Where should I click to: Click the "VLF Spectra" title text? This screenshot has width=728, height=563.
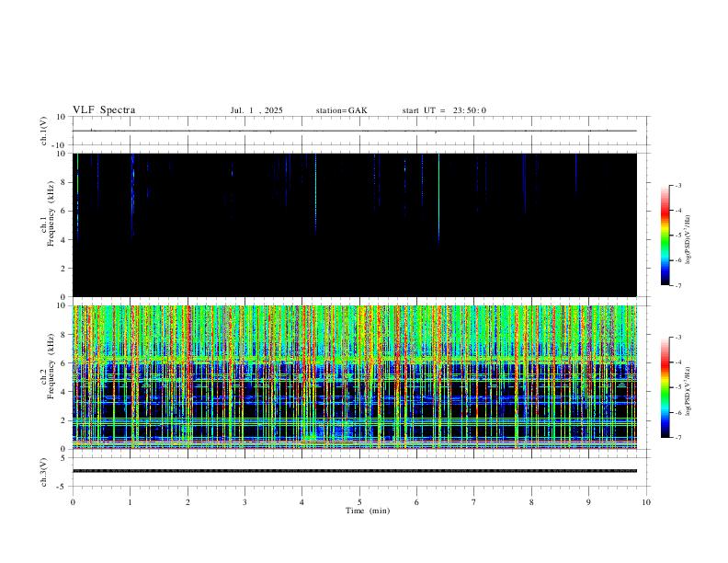click(x=104, y=110)
